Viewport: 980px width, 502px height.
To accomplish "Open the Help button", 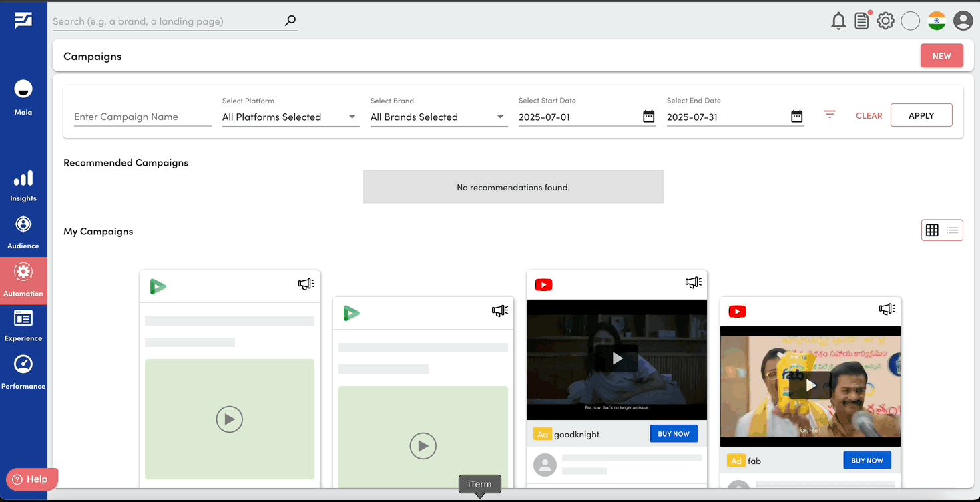I will [32, 479].
